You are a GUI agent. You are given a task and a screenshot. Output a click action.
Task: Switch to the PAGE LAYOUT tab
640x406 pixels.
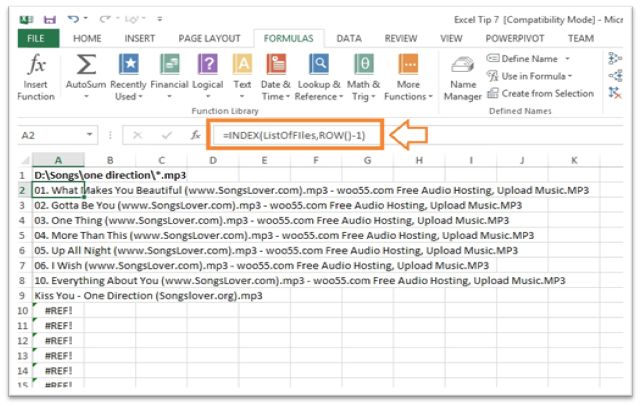click(x=209, y=39)
